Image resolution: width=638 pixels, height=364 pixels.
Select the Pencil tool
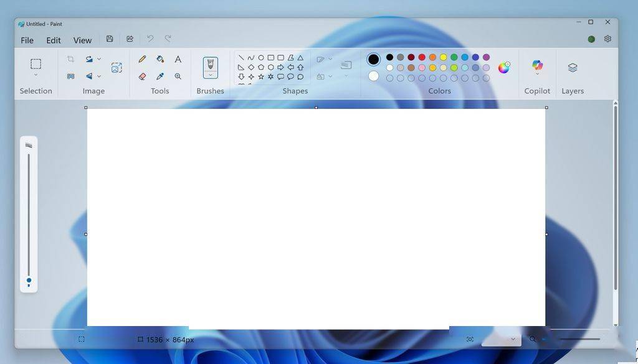pyautogui.click(x=141, y=59)
